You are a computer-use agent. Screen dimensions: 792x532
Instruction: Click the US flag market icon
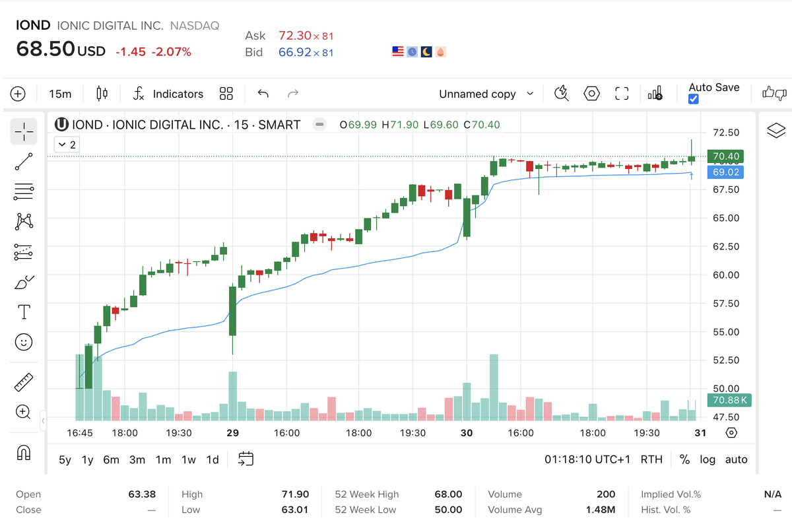coord(397,51)
